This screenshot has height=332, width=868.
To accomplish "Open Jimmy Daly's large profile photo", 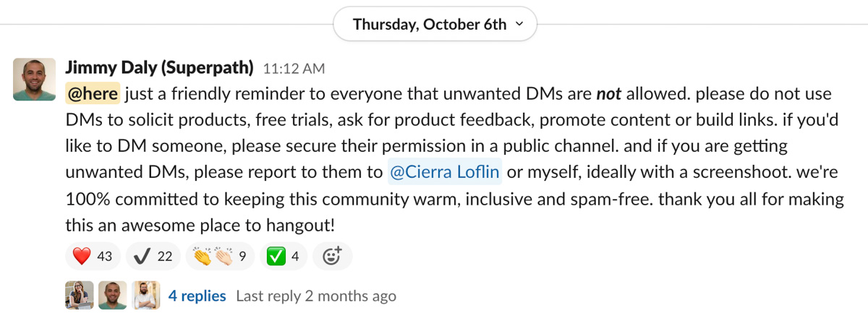I will point(34,79).
